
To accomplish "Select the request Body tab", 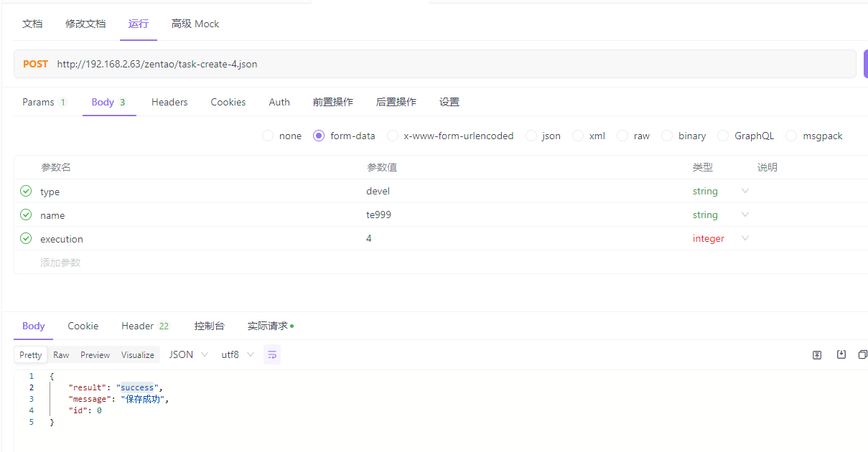I will [108, 102].
